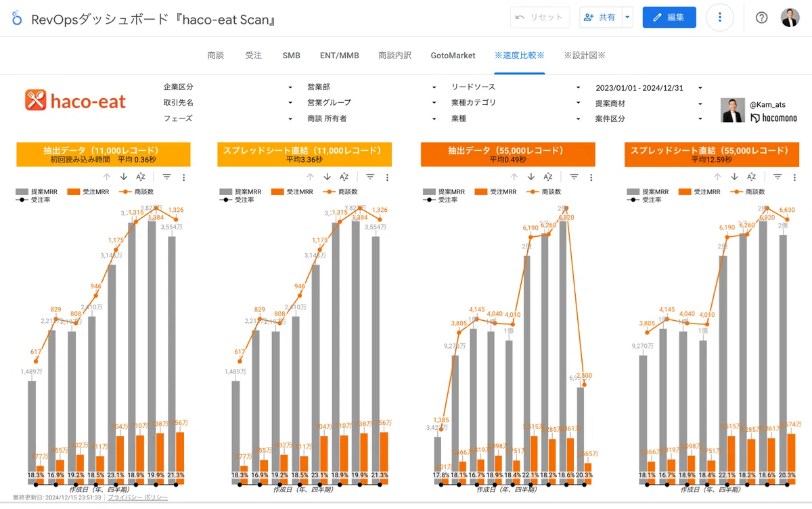
Task: Click sort AZ icon on 抽出データ 55,000 chart
Action: pyautogui.click(x=547, y=177)
